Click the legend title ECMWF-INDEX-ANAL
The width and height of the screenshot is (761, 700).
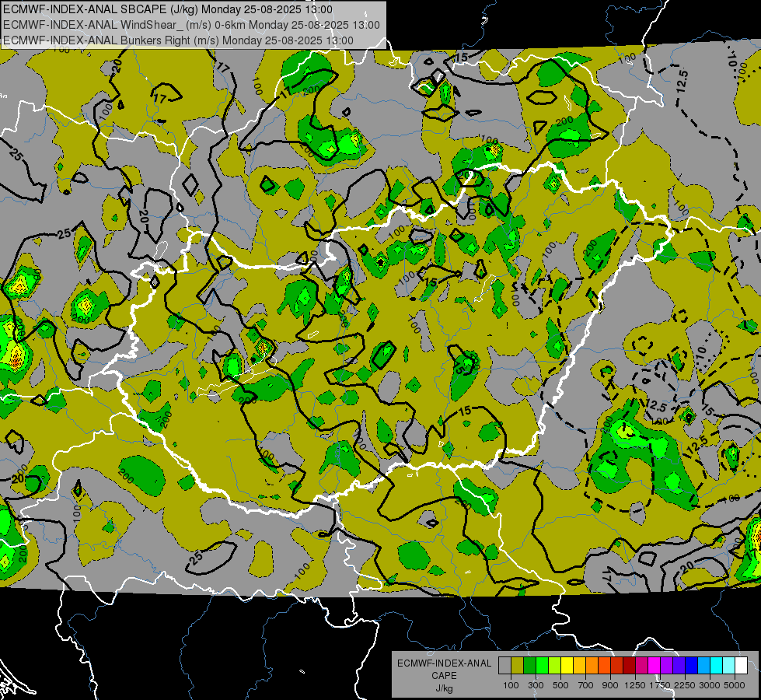444,663
